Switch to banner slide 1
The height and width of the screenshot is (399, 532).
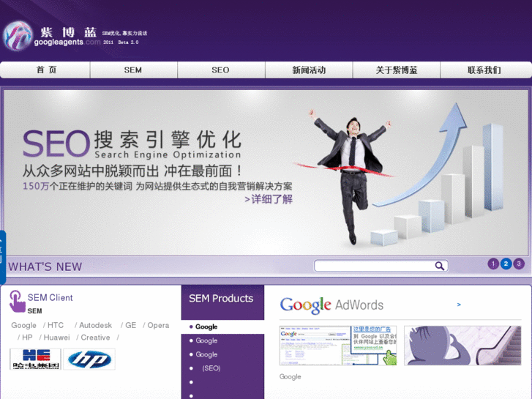click(493, 264)
